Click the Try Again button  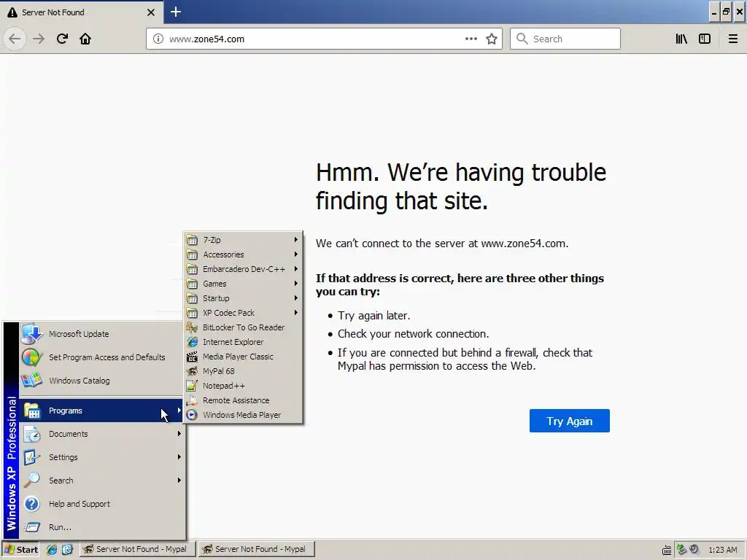tap(569, 421)
